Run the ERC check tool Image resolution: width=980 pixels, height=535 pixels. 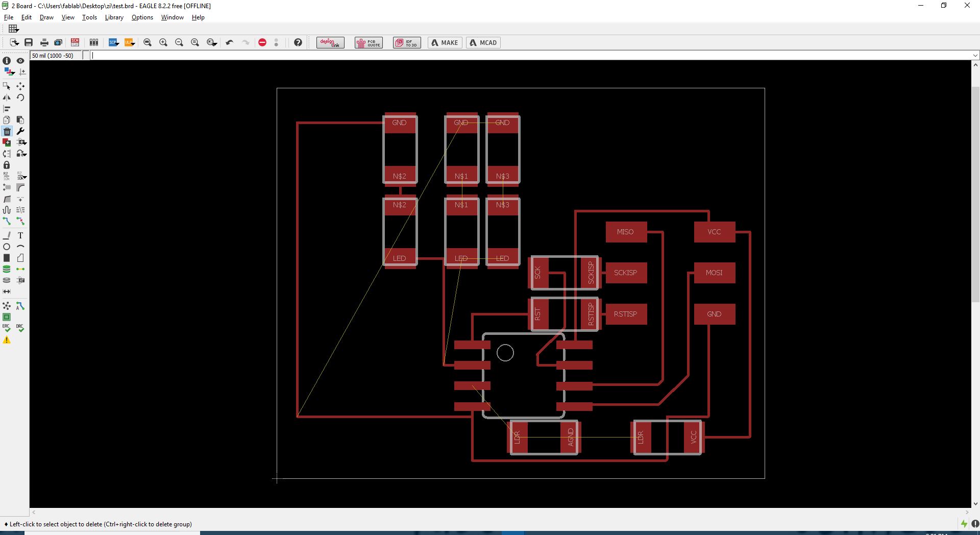[x=7, y=328]
